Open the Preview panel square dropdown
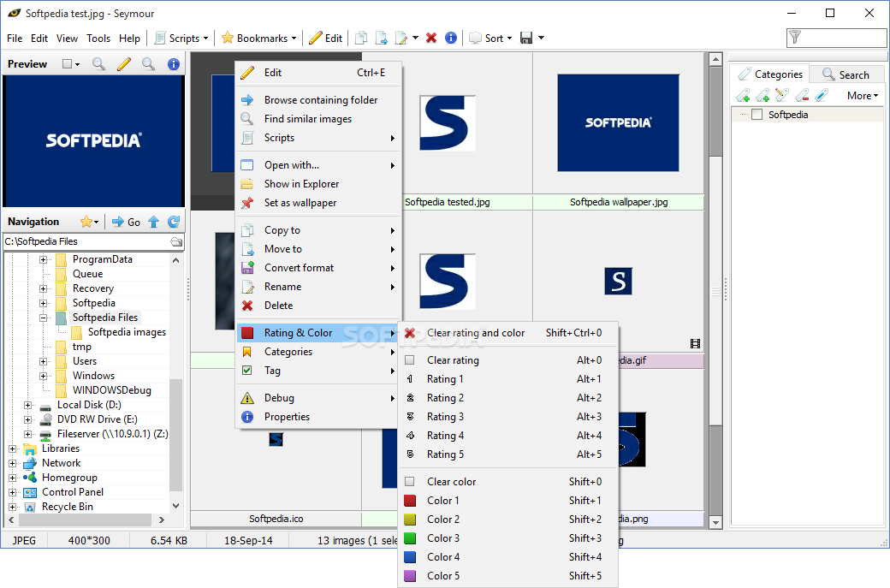 (71, 64)
